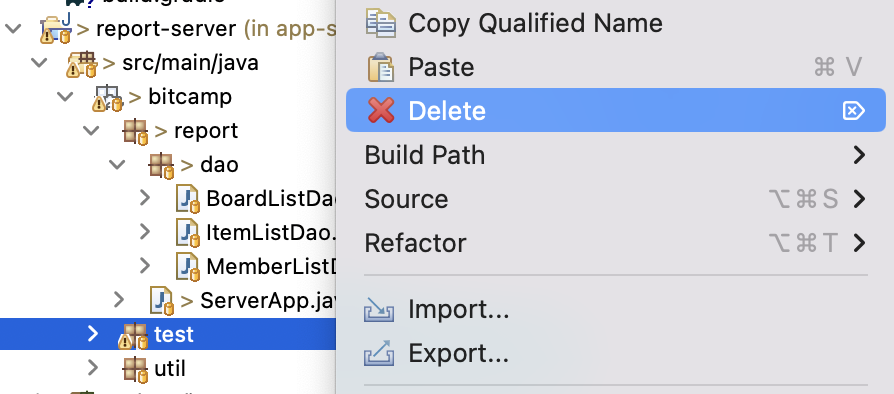The image size is (894, 394).
Task: Expand the ItemListDao file node
Action: pos(145,232)
